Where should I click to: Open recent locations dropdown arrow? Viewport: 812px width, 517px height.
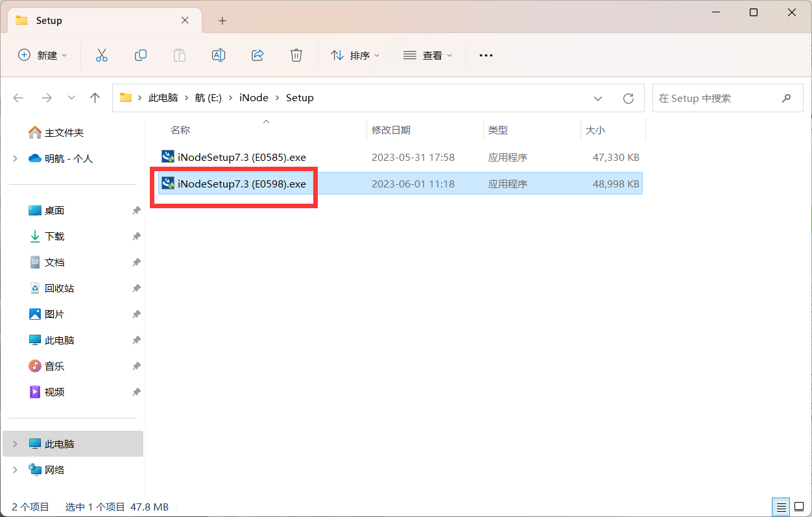point(71,98)
